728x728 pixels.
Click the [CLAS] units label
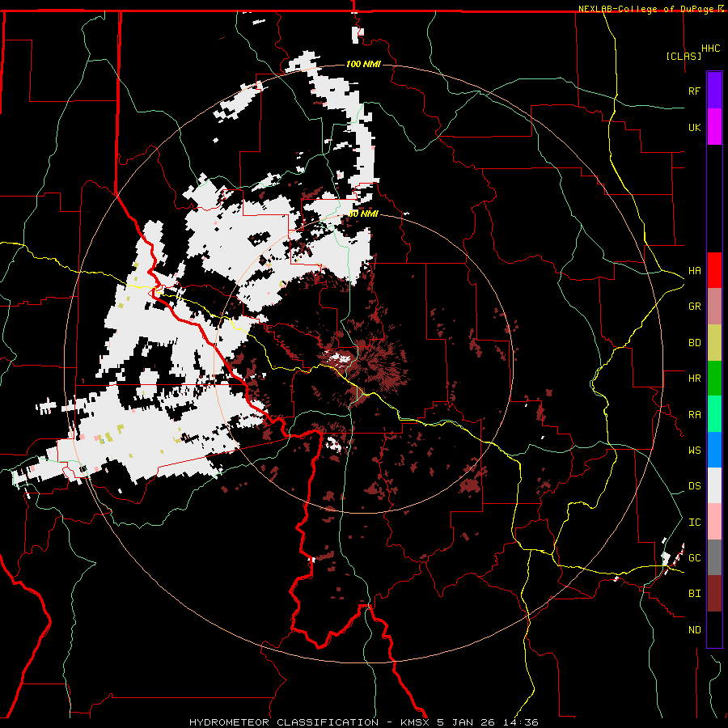[684, 57]
